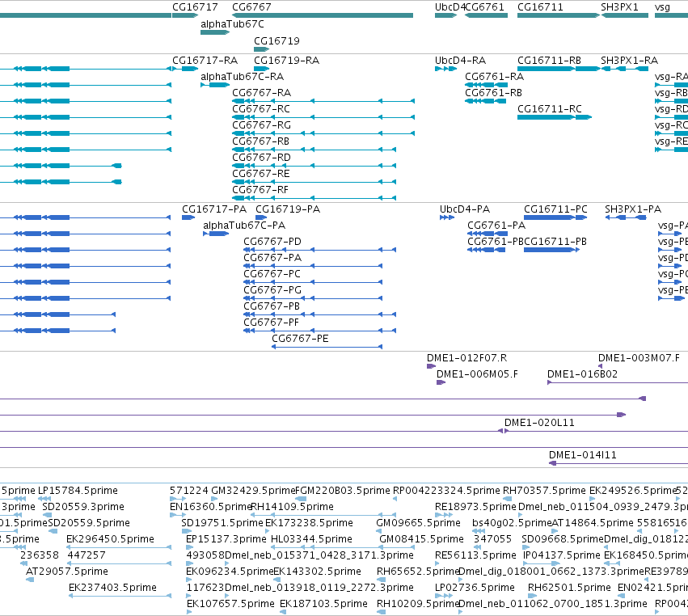
Task: Select the CG6767-PF protein label
Action: 271,323
